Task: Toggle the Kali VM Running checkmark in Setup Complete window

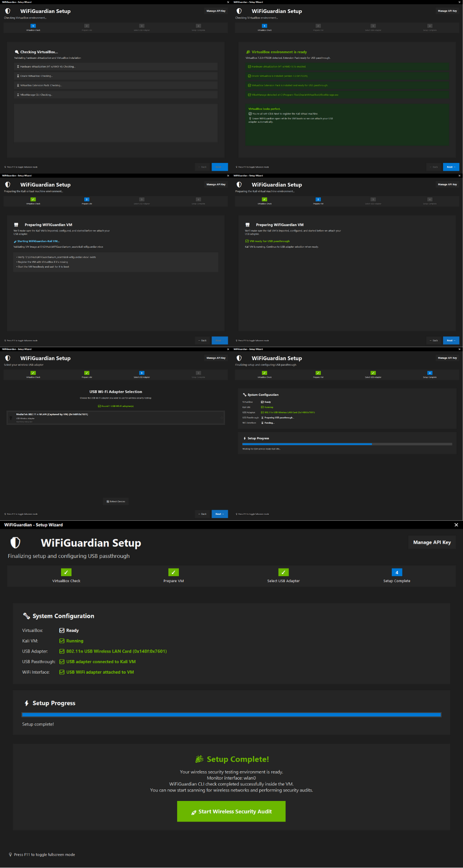Action: pyautogui.click(x=62, y=641)
